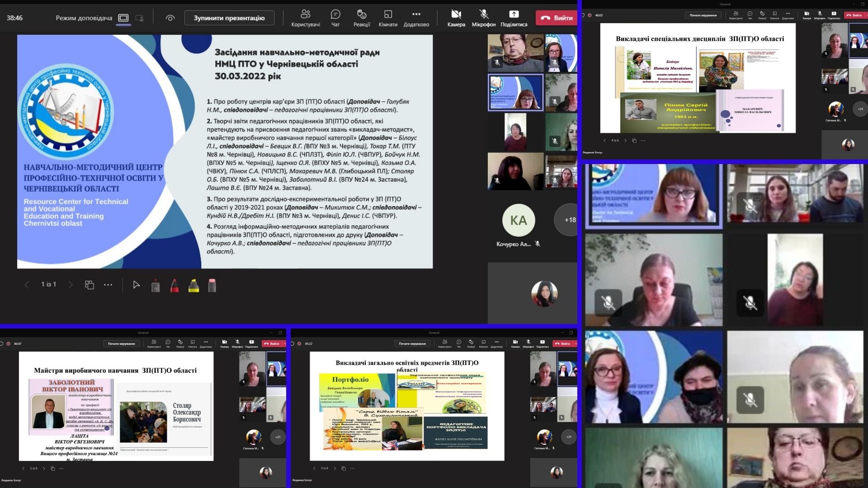
Task: Open the Кімнати breakout rooms
Action: tap(388, 18)
